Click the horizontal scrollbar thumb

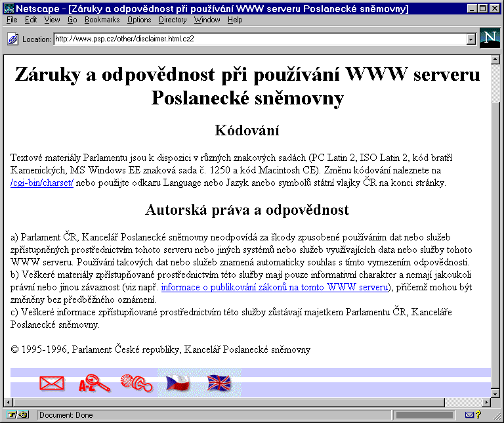[228, 402]
